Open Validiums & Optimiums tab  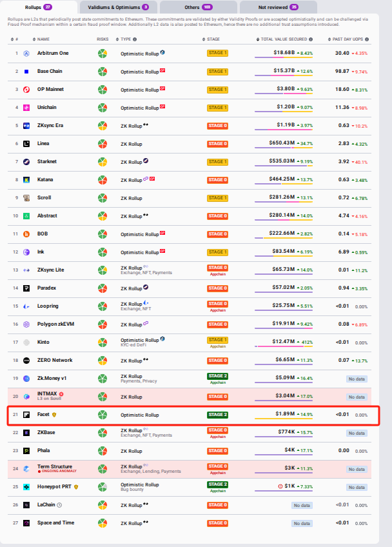[118, 7]
